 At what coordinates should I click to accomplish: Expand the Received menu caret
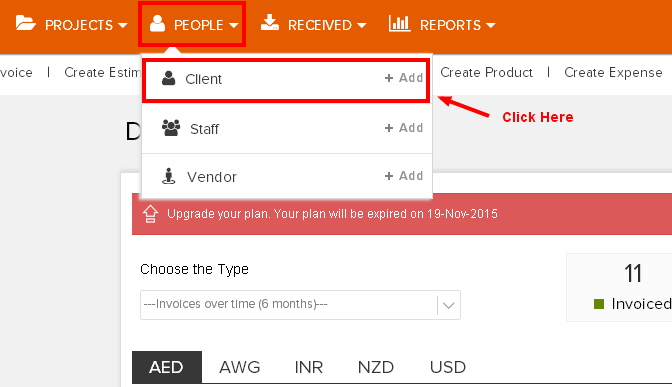coord(362,26)
